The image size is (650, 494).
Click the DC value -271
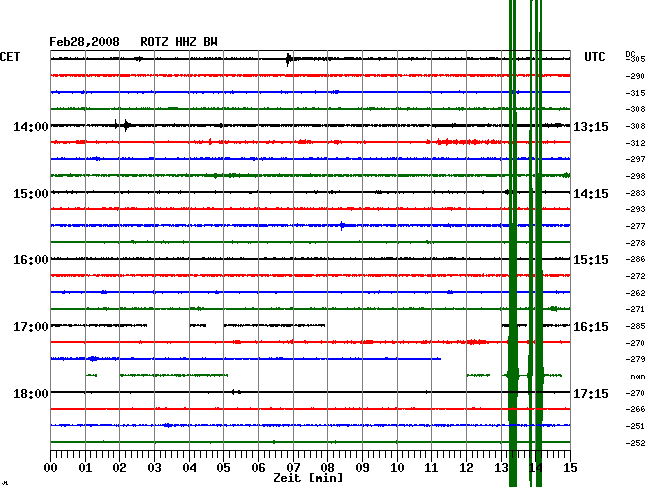click(x=635, y=309)
